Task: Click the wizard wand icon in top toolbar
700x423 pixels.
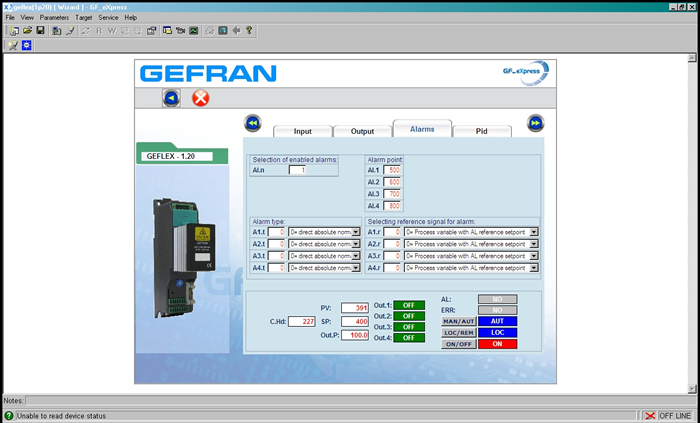Action: click(x=71, y=31)
